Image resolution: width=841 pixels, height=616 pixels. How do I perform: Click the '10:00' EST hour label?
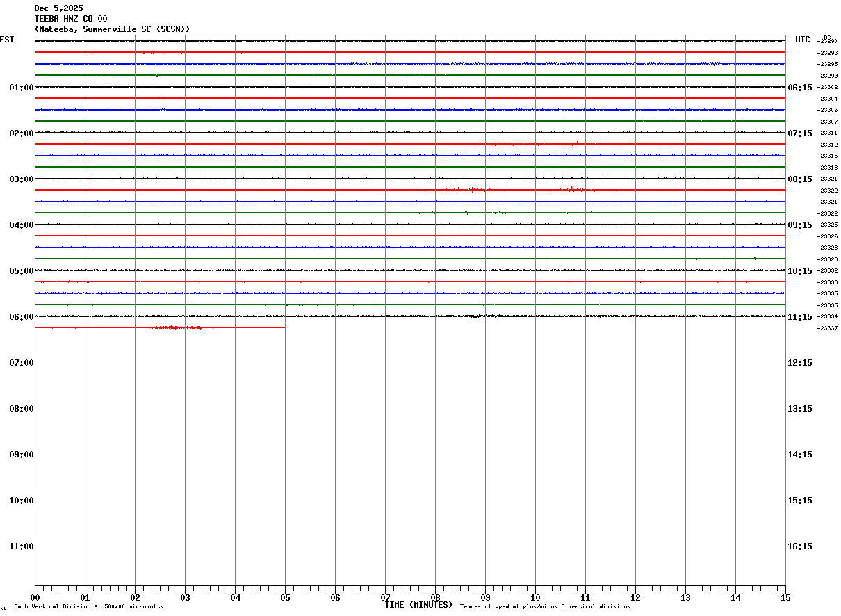(x=22, y=501)
